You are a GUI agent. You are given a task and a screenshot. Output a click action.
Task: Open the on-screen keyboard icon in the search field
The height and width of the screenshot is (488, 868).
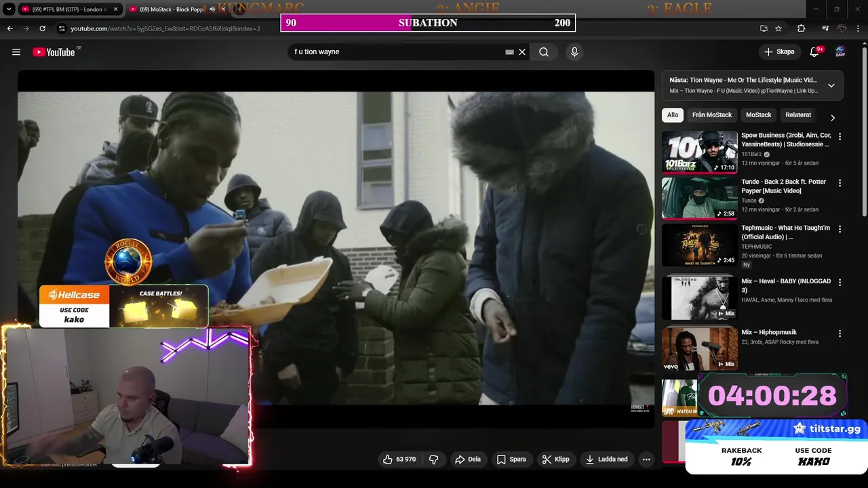tap(510, 52)
